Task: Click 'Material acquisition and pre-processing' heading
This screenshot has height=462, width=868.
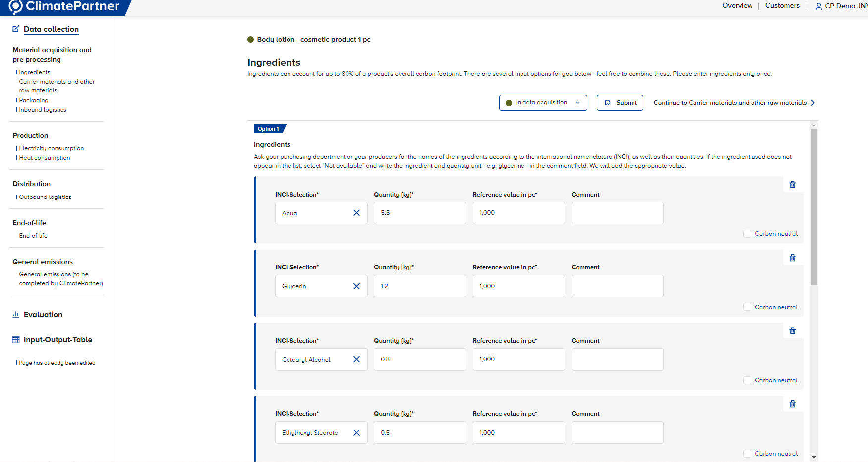Action: [52, 55]
